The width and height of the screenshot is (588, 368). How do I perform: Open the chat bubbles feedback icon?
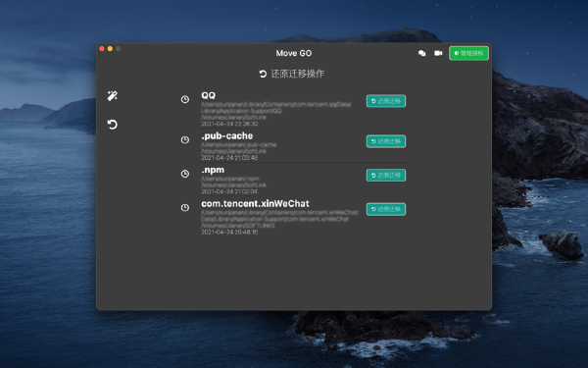pyautogui.click(x=421, y=53)
